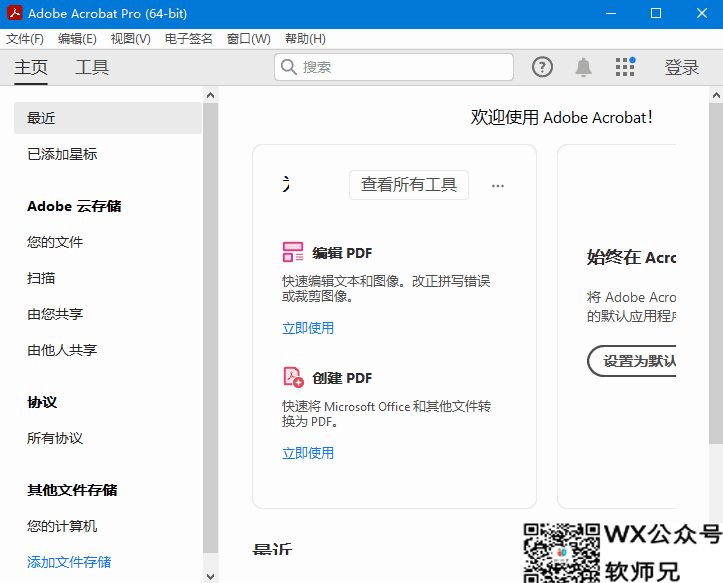Click inside the 搜索 search field
Viewport: 723px width, 583px height.
(400, 67)
